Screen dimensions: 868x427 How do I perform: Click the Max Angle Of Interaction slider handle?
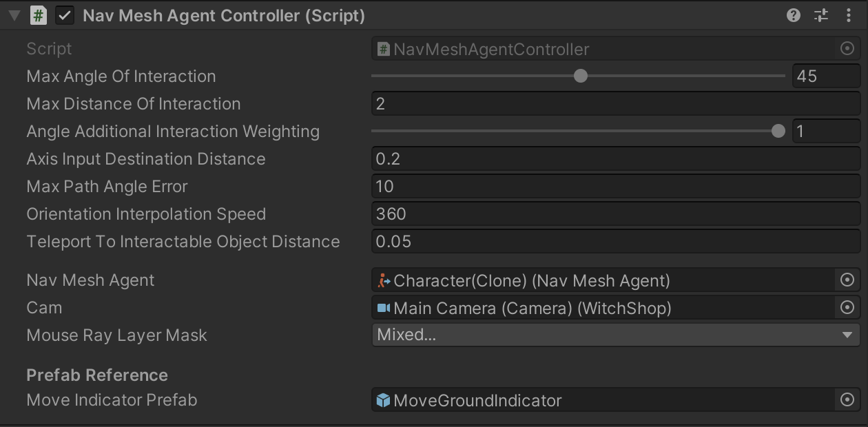(581, 76)
